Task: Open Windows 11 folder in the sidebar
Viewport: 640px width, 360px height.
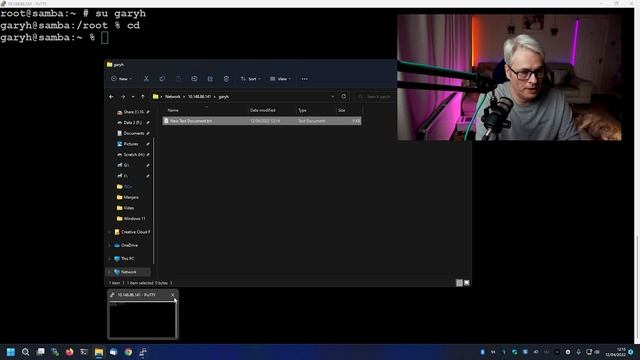Action: click(x=131, y=218)
